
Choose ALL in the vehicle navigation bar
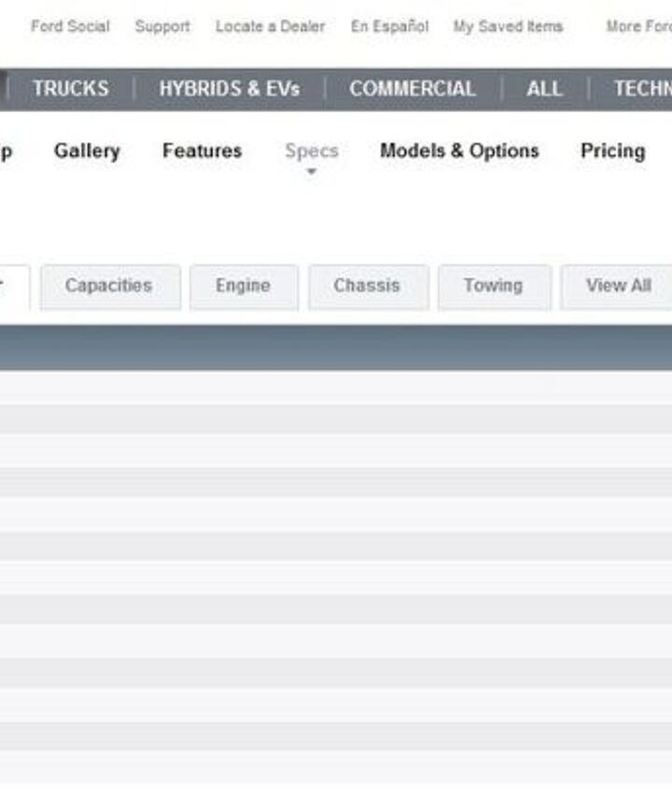[544, 89]
